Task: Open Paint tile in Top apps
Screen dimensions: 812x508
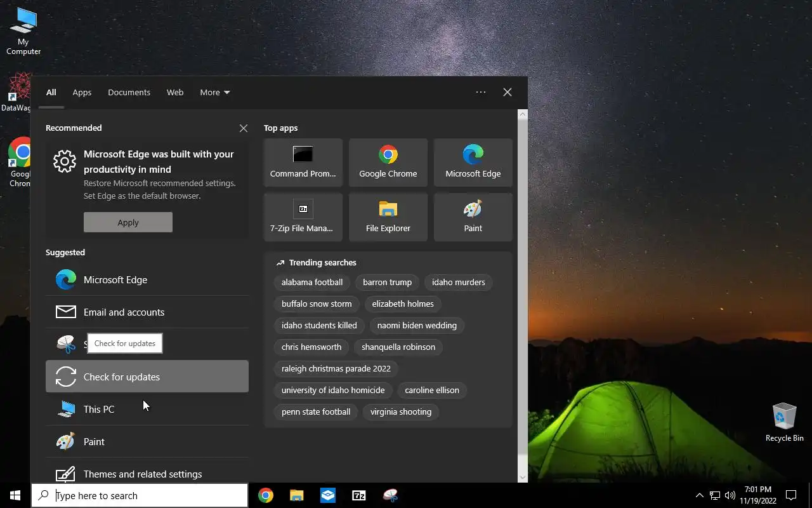Action: (x=473, y=217)
